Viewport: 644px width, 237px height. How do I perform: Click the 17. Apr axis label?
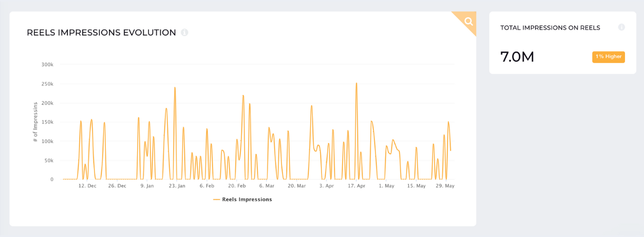pos(356,186)
